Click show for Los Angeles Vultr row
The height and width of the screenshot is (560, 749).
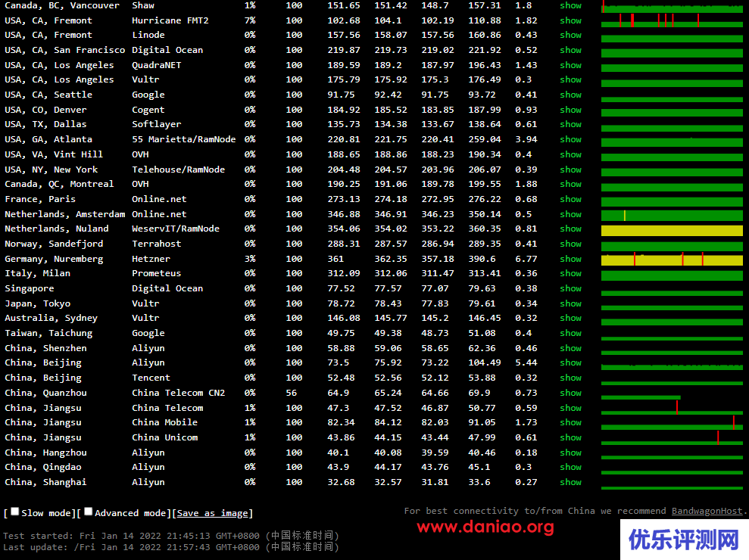click(x=571, y=79)
